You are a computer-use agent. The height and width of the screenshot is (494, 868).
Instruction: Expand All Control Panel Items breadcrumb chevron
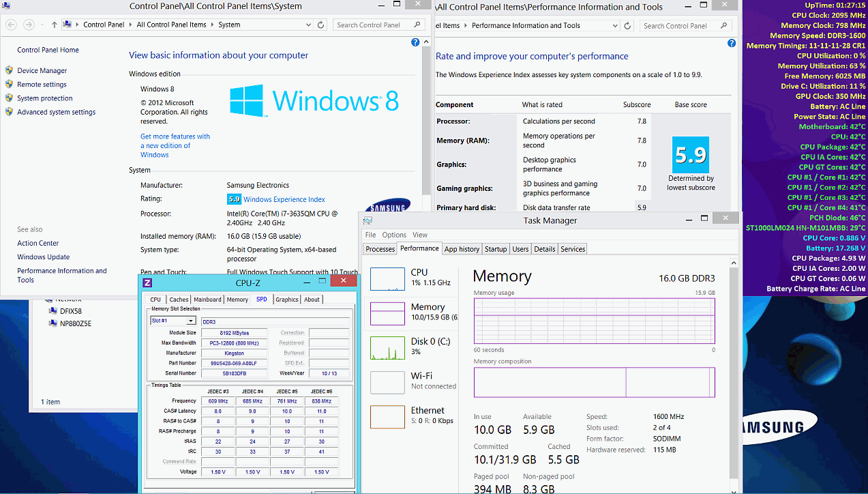tap(212, 25)
